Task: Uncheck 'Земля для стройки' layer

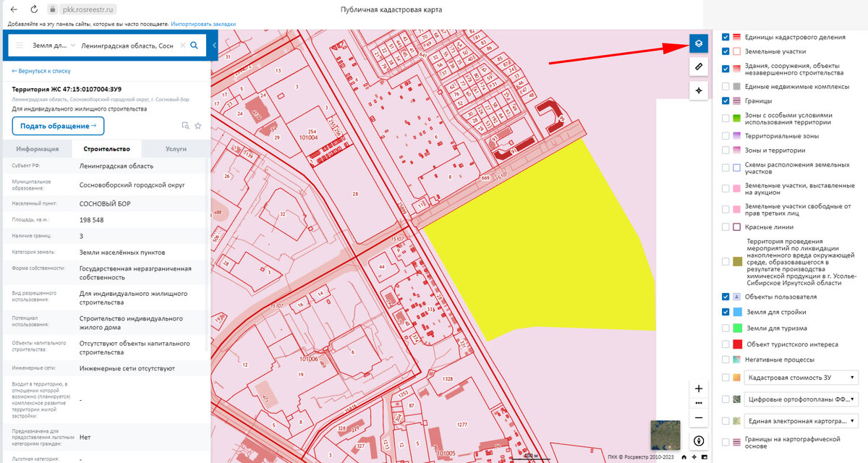Action: (726, 312)
